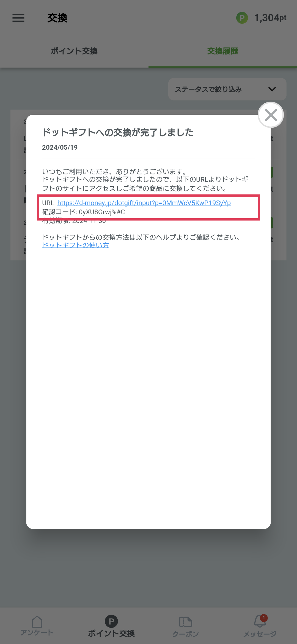Switch to 交換履歴 tab
This screenshot has height=644, width=297.
(x=223, y=51)
